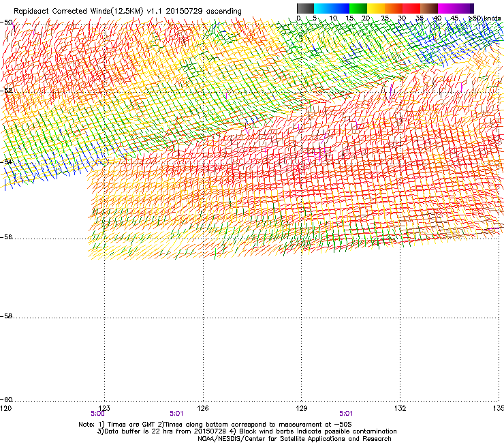Viewport: 504px width, 443px height.
Task: Click the -60 latitude label
Action: tap(6, 400)
